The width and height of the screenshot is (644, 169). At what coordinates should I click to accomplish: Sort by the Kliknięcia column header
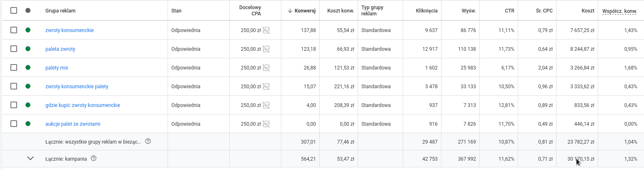pos(427,10)
